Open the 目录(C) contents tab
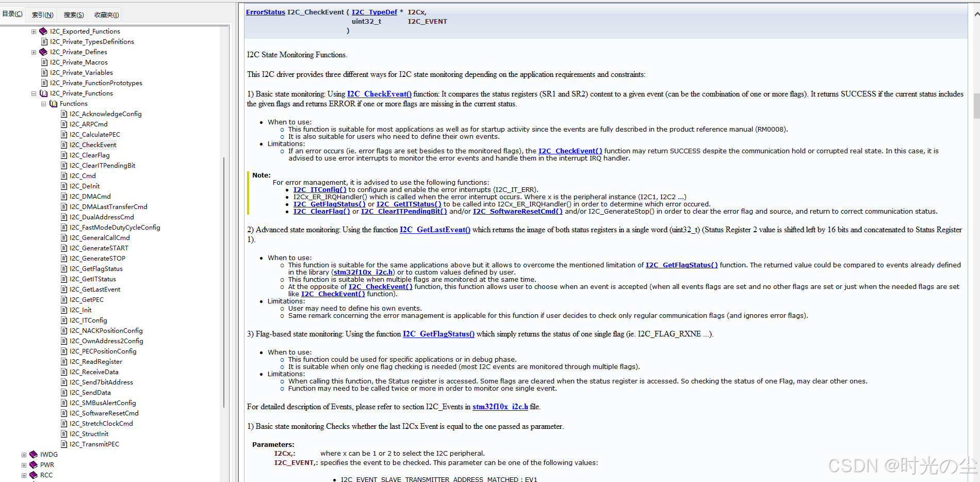Screen dimensions: 980x482 tap(12, 14)
